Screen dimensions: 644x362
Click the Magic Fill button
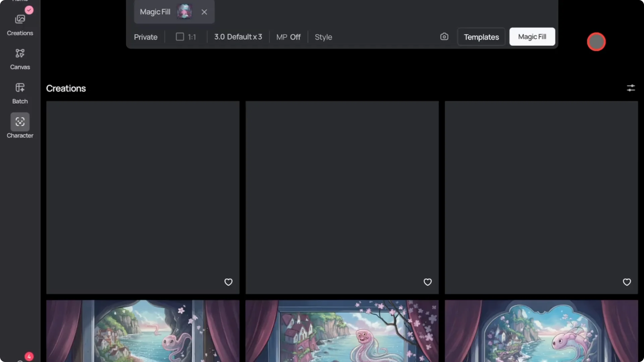point(532,37)
